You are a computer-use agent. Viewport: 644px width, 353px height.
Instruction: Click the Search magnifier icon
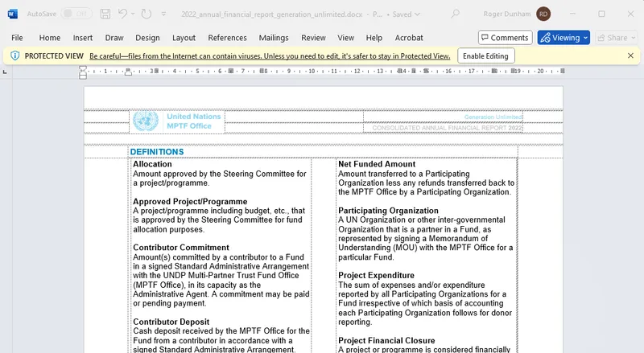[x=455, y=14]
